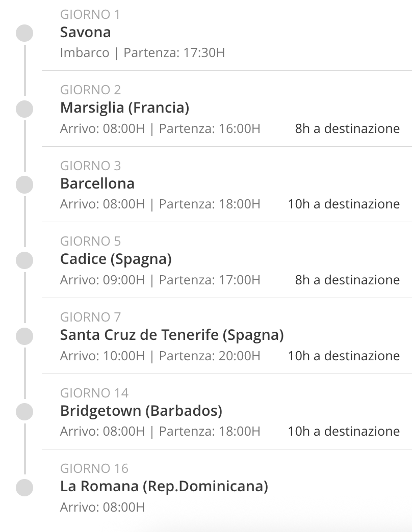
Task: Open Cadice (Spagna) port heading
Action: pyautogui.click(x=116, y=259)
